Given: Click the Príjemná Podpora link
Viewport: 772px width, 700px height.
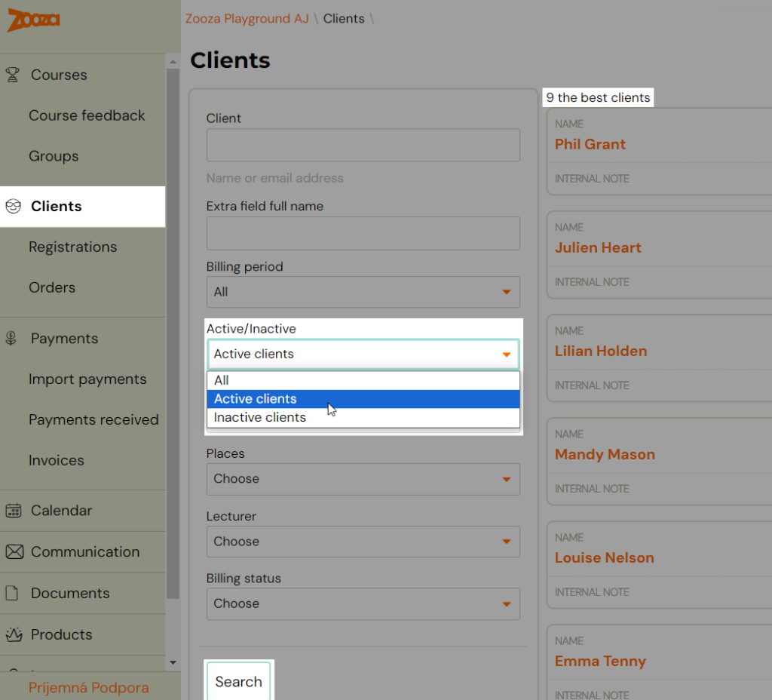Looking at the screenshot, I should 89,688.
